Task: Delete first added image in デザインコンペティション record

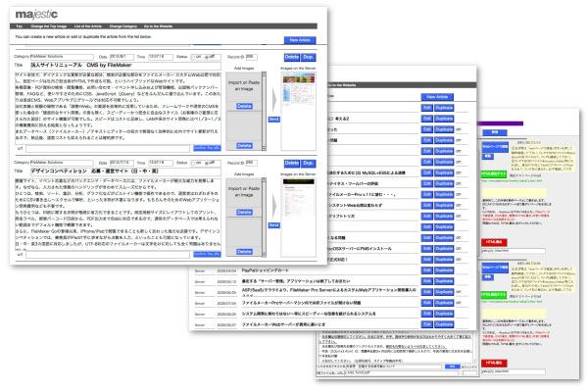Action: coord(244,213)
